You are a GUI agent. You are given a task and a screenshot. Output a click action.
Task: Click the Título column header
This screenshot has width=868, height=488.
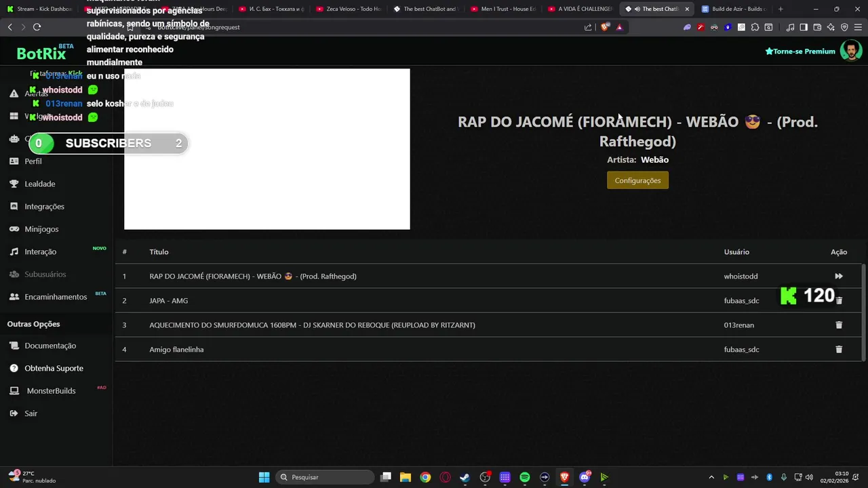click(159, 251)
